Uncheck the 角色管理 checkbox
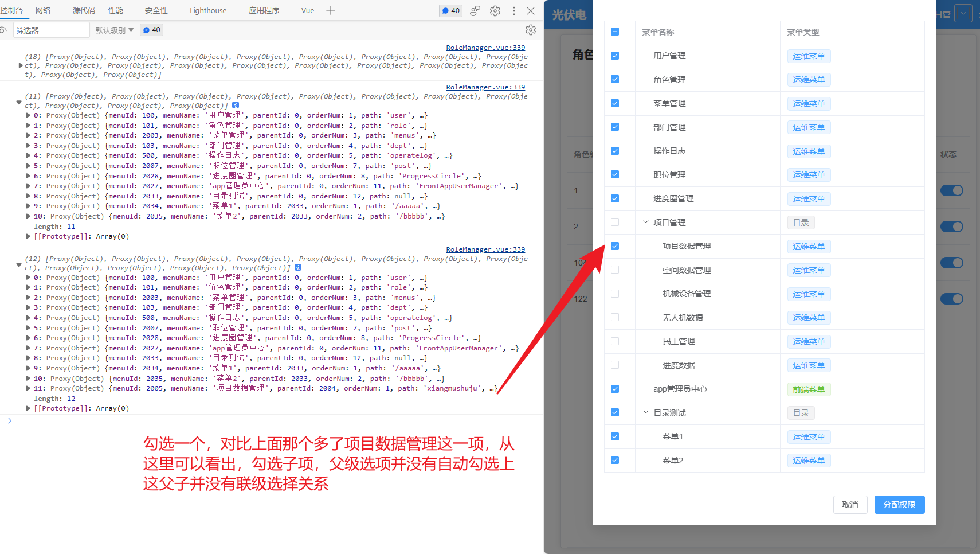The width and height of the screenshot is (980, 554). (x=615, y=79)
